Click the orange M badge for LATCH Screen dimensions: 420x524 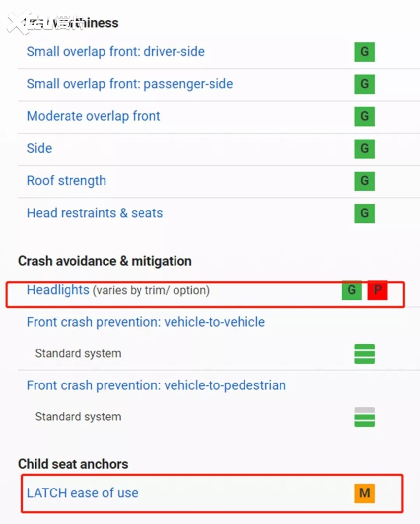tap(364, 493)
